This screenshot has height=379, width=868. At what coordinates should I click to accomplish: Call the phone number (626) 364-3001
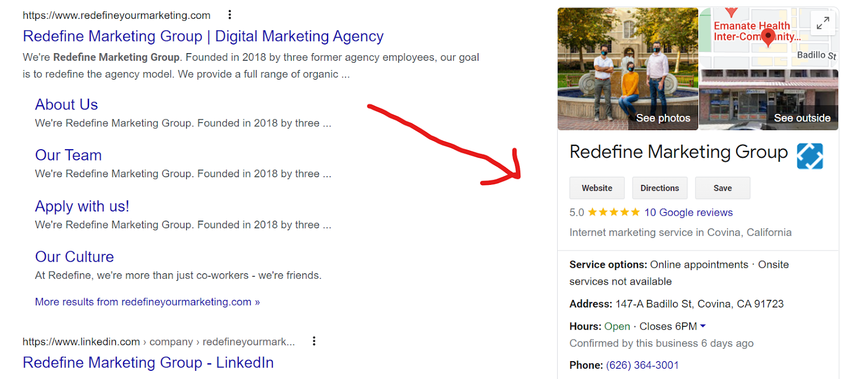[642, 365]
